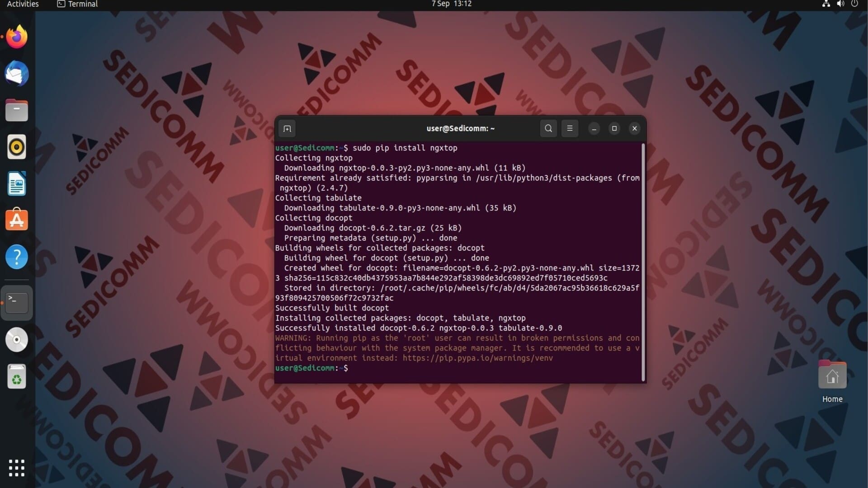Viewport: 868px width, 488px height.
Task: Open the Files manager in dock
Action: [x=17, y=110]
